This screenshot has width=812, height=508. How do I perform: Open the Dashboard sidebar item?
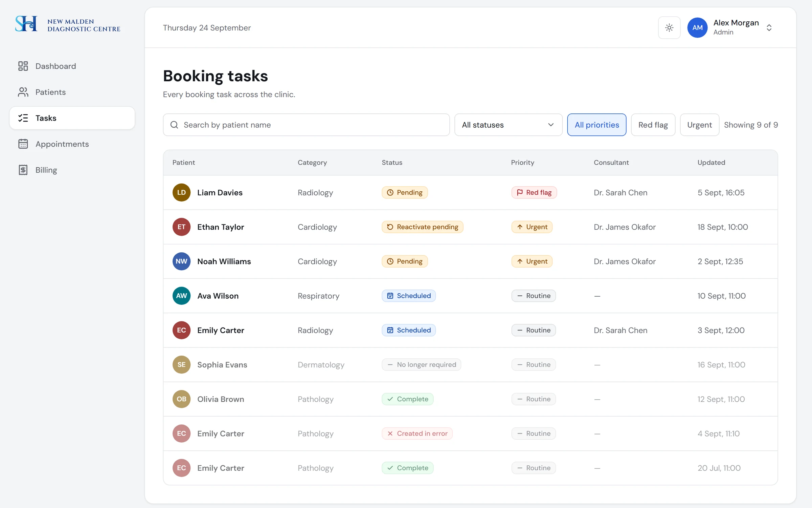click(x=72, y=66)
